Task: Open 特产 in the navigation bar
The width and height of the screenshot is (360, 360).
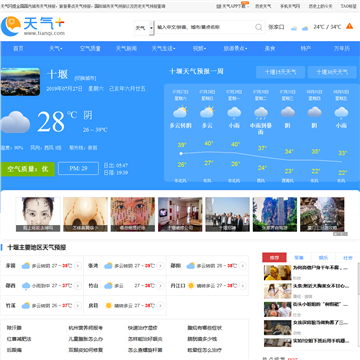Action: tap(306, 49)
